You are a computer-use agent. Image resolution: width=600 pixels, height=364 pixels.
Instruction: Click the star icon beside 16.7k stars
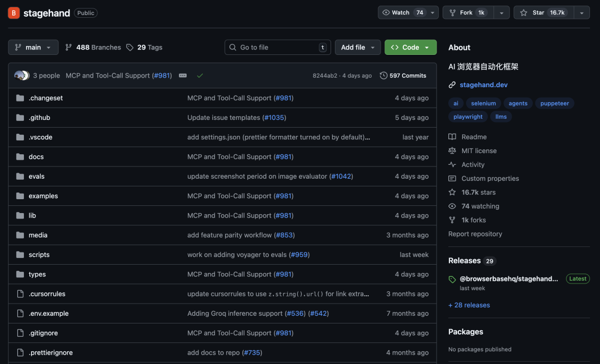coord(452,193)
